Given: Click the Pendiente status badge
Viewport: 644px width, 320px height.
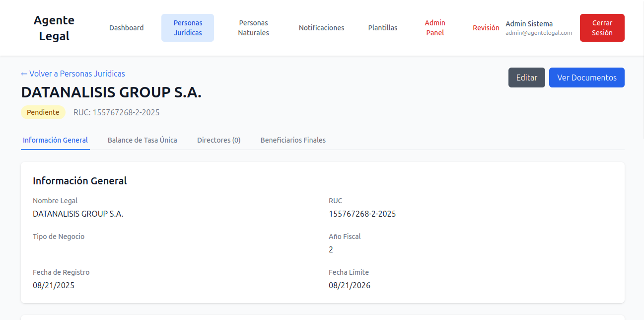Looking at the screenshot, I should [43, 112].
